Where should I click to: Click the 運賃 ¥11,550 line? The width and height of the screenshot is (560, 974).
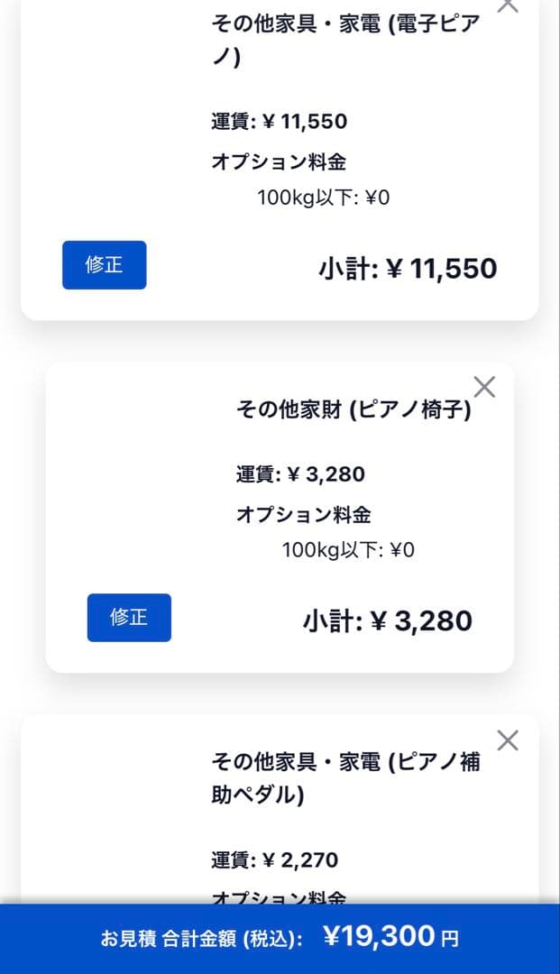tap(279, 122)
